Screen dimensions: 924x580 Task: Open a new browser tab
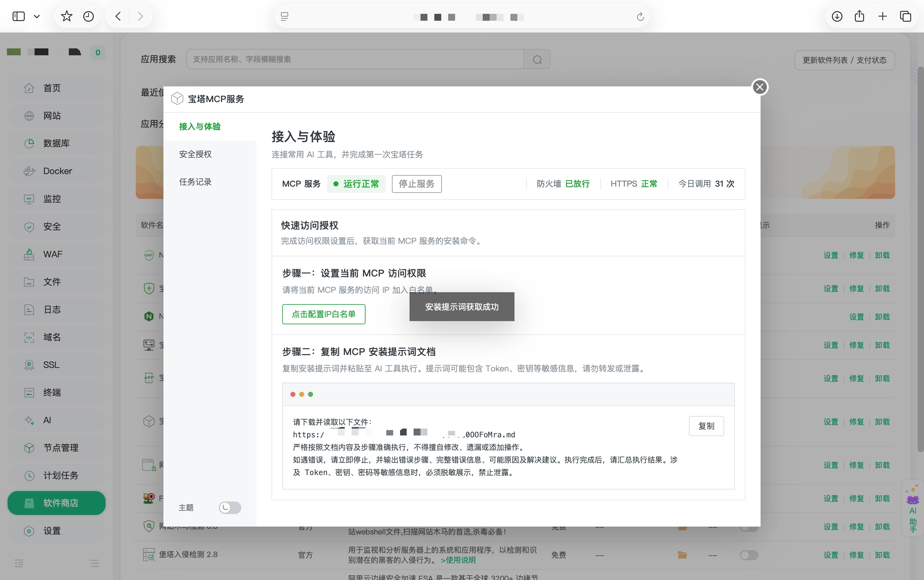click(x=883, y=16)
